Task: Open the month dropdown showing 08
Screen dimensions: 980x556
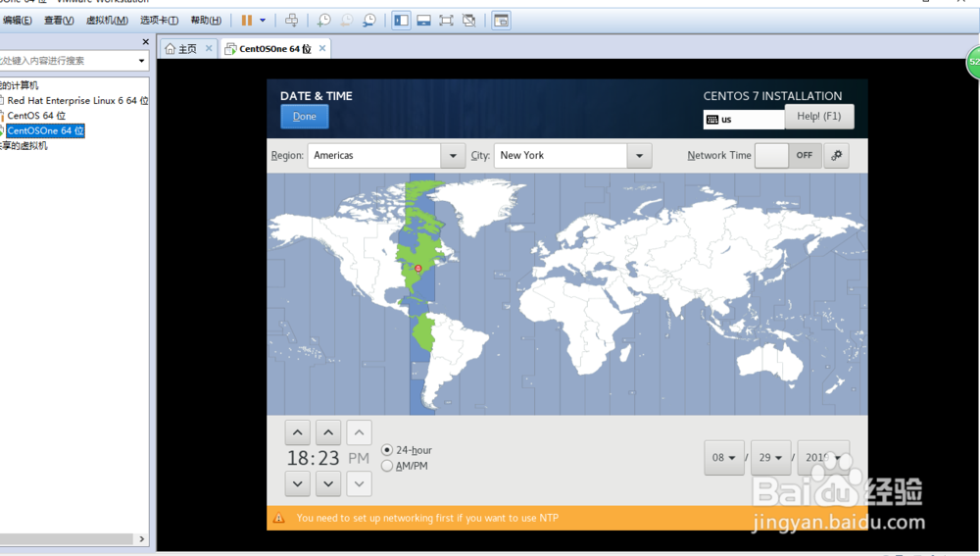Action: click(x=724, y=458)
